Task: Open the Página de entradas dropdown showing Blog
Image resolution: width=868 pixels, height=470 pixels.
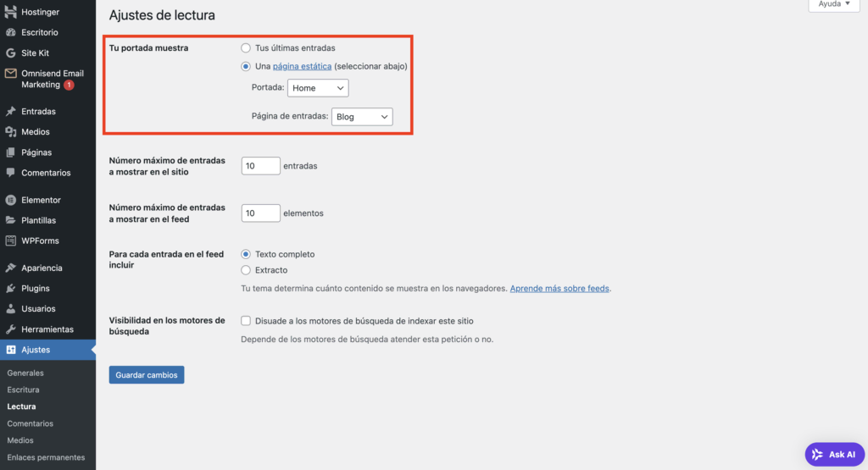Action: point(362,117)
